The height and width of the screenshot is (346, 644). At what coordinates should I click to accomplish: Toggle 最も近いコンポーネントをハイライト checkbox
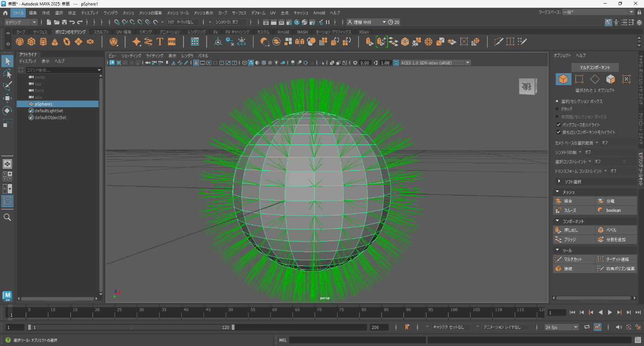coord(558,132)
